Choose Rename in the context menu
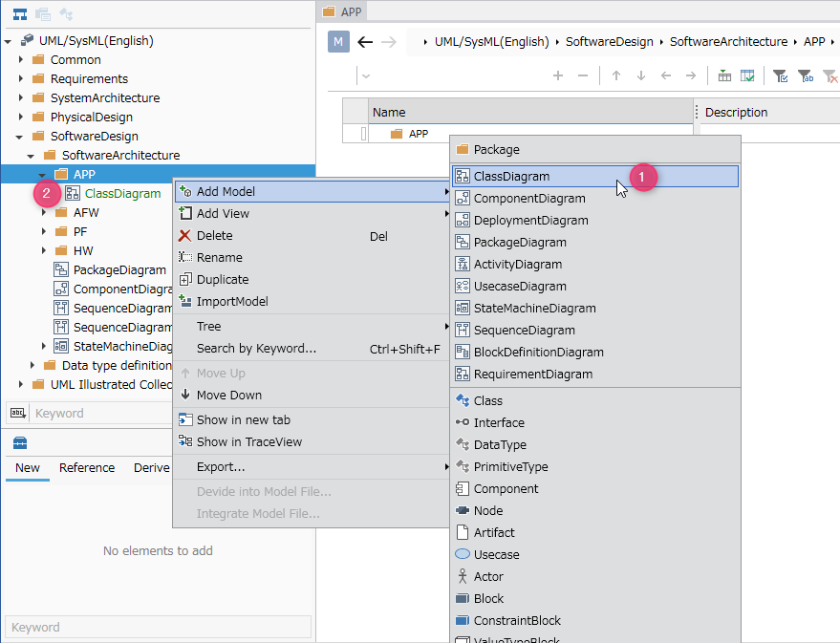Screen dimensions: 840x643 point(312,257)
